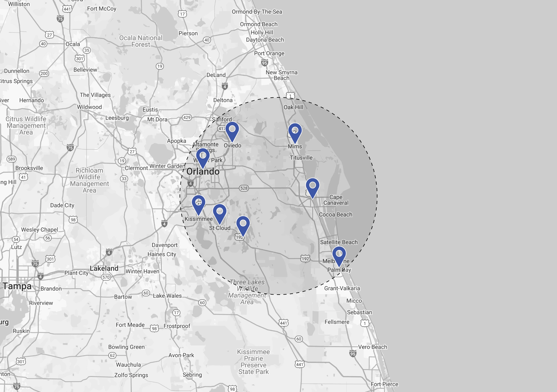Click the Route 429 highway shield
Screen dimensions: 557x392
(x=187, y=117)
